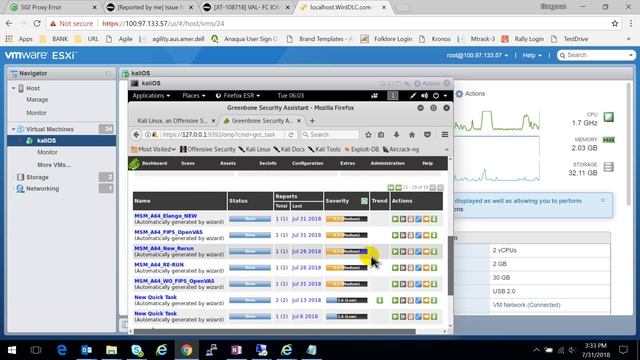Open the Administration menu in Greenbone

click(x=387, y=163)
